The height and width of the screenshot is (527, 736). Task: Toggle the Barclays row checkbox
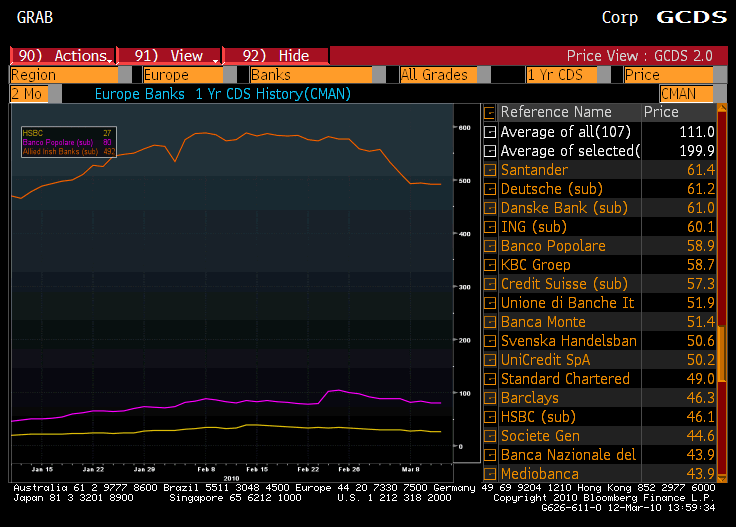pos(490,398)
